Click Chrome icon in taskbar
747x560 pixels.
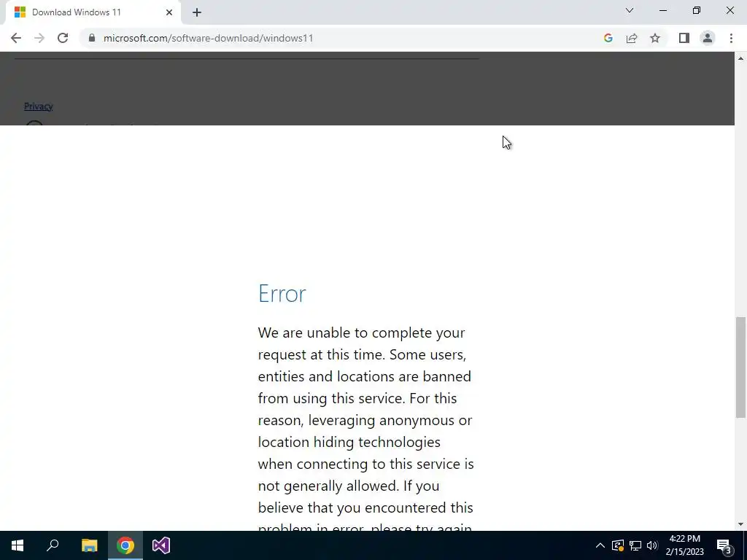point(125,545)
